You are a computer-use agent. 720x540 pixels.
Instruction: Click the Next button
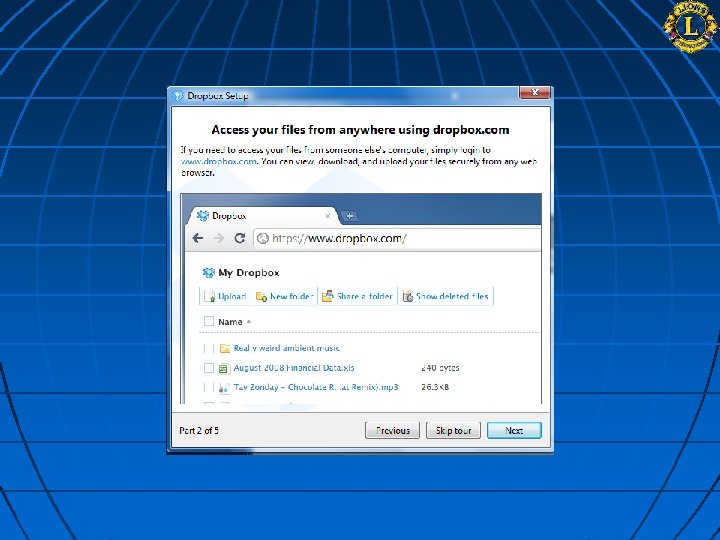514,430
